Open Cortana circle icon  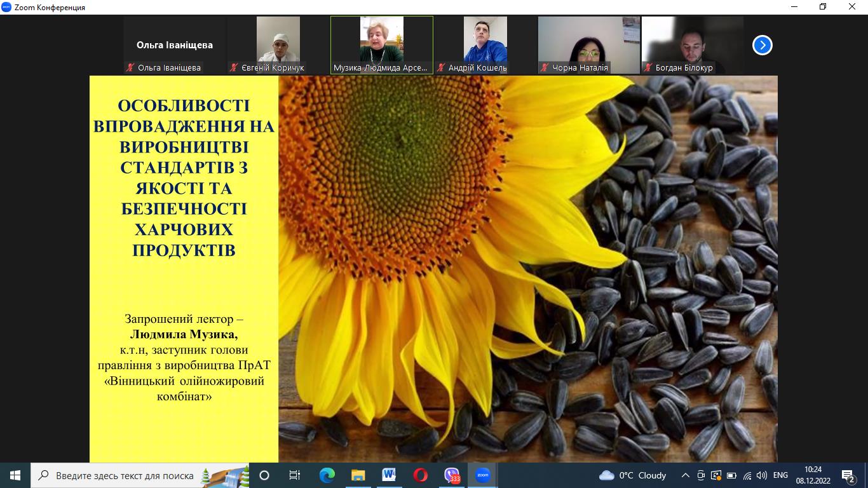[x=264, y=475]
